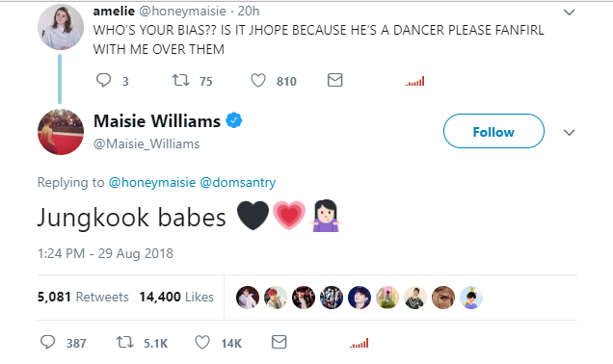Screen dimensions: 613x364
Task: Open more options chevron beside Follow button
Action: click(570, 132)
